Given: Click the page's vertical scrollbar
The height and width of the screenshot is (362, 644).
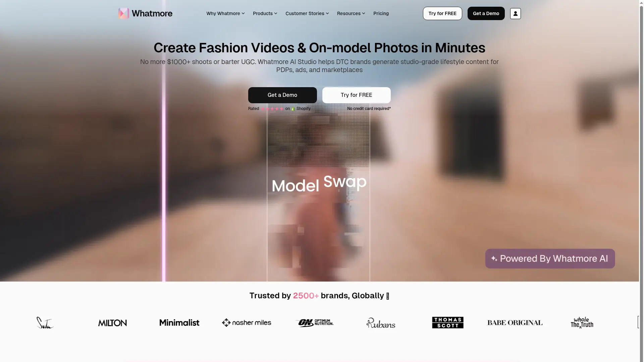Looking at the screenshot, I should 642,181.
